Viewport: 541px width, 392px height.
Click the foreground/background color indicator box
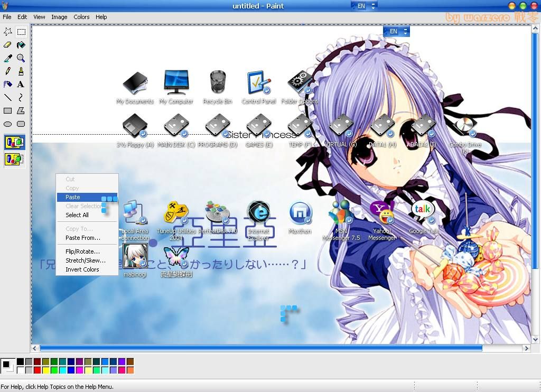tap(7, 366)
